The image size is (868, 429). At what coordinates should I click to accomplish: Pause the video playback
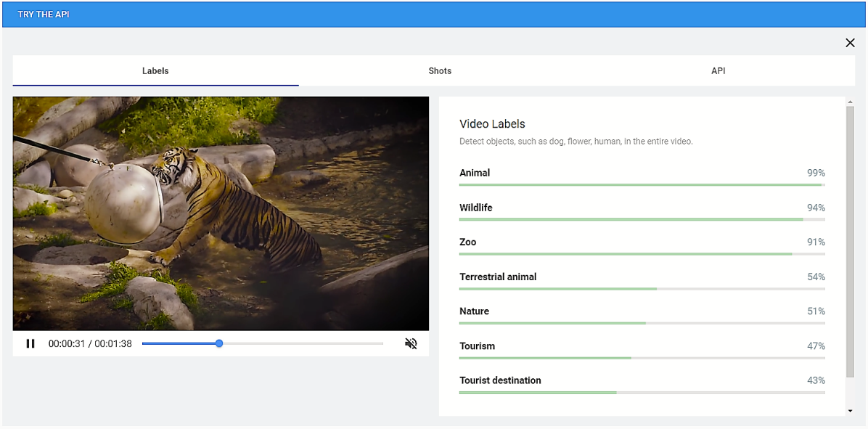pos(30,344)
